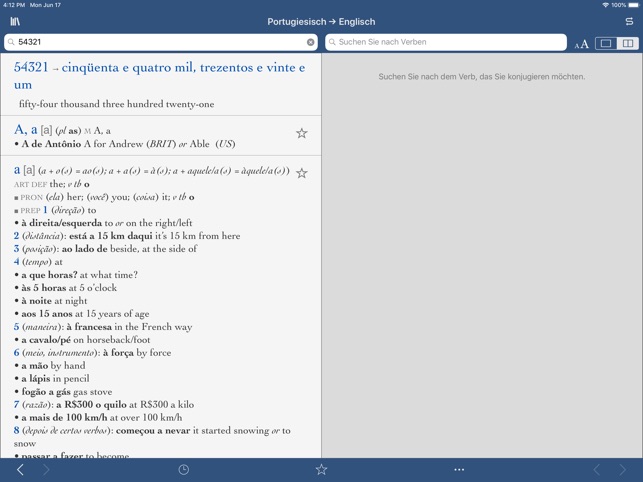643x482 pixels.
Task: Tap 'a cavalo/pé' example
Action: pyautogui.click(x=46, y=340)
